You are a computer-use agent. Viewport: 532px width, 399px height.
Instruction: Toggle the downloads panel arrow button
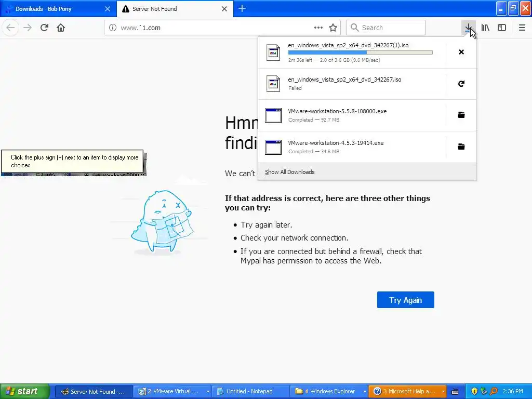pyautogui.click(x=469, y=28)
